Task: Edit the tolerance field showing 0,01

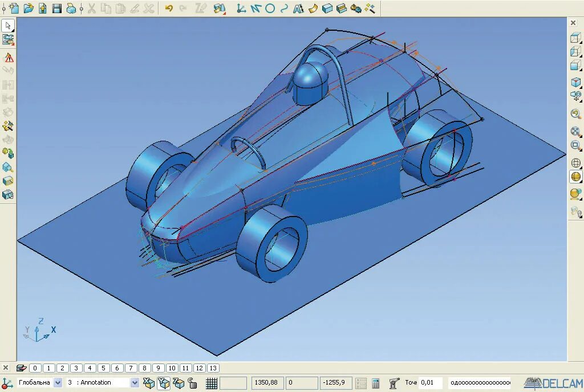Action: pyautogui.click(x=431, y=383)
